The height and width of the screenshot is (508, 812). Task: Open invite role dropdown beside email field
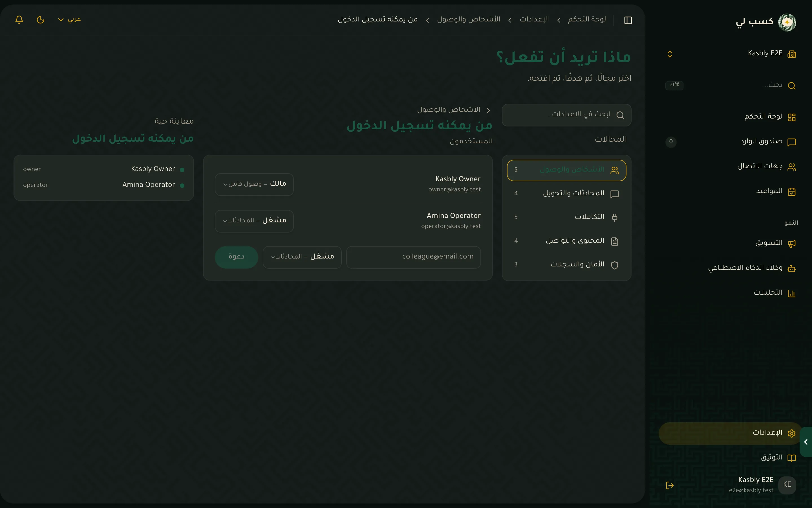click(x=302, y=257)
